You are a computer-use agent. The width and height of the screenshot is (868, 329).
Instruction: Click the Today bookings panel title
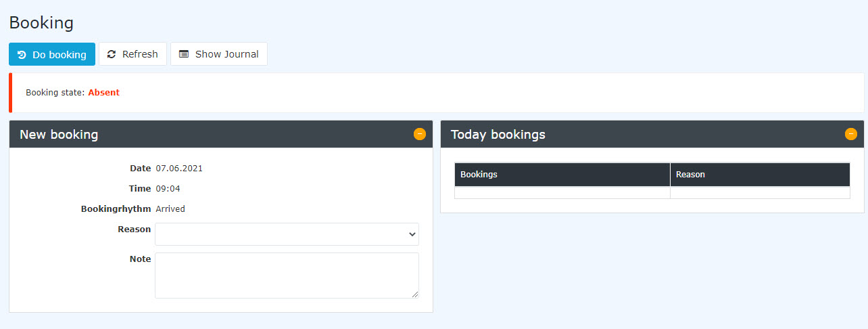pyautogui.click(x=498, y=134)
